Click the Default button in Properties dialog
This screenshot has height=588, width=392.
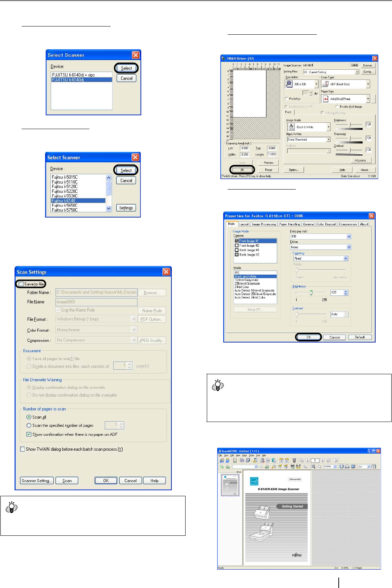coord(360,337)
